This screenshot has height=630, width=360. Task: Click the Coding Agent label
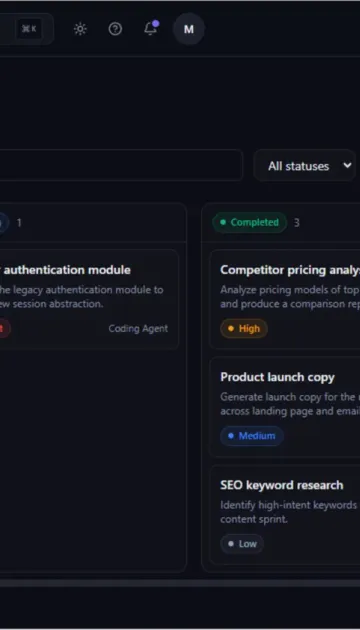(x=138, y=329)
